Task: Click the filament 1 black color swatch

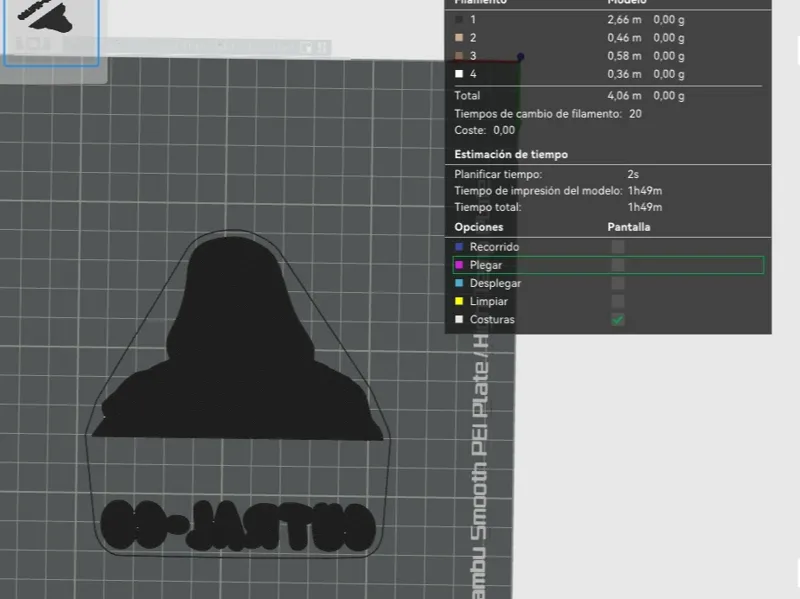Action: pyautogui.click(x=459, y=19)
